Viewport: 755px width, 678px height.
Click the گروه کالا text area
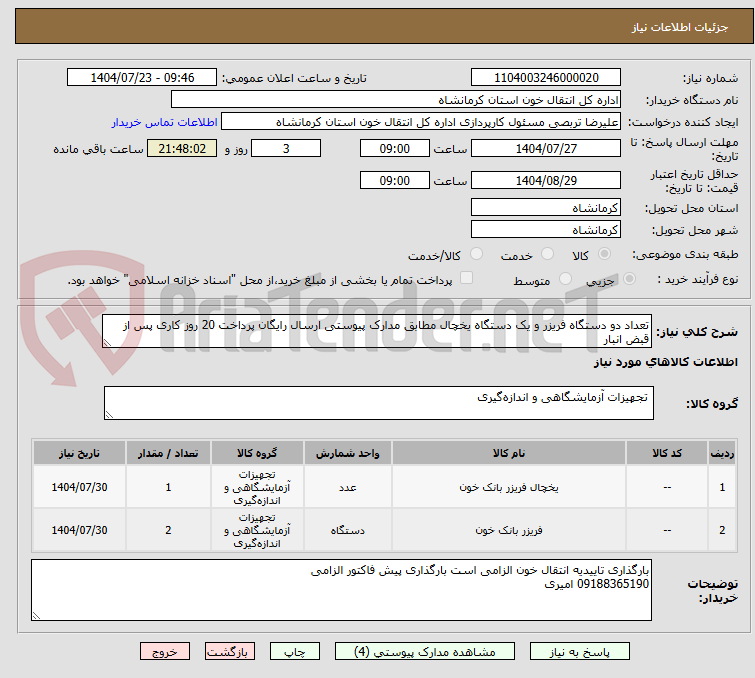point(378,403)
